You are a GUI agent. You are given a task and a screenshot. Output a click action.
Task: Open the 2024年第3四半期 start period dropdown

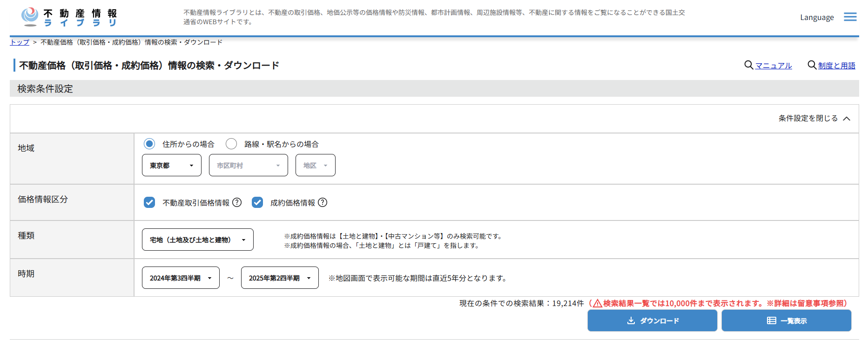181,278
